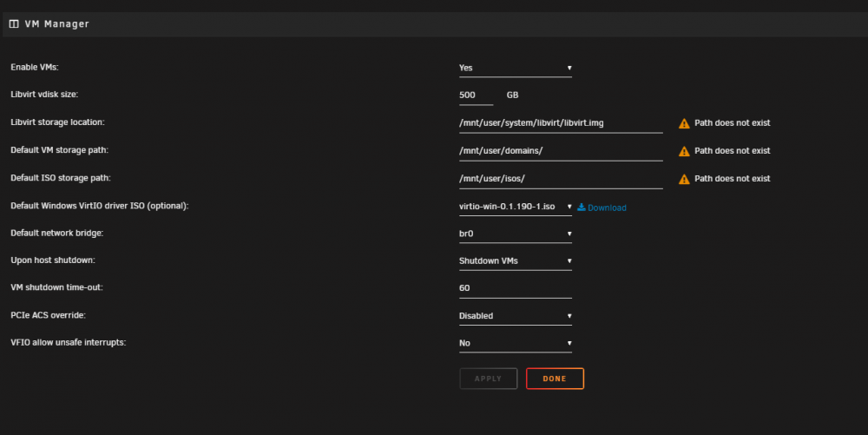Click the 'Default network bridge:' label

57,233
